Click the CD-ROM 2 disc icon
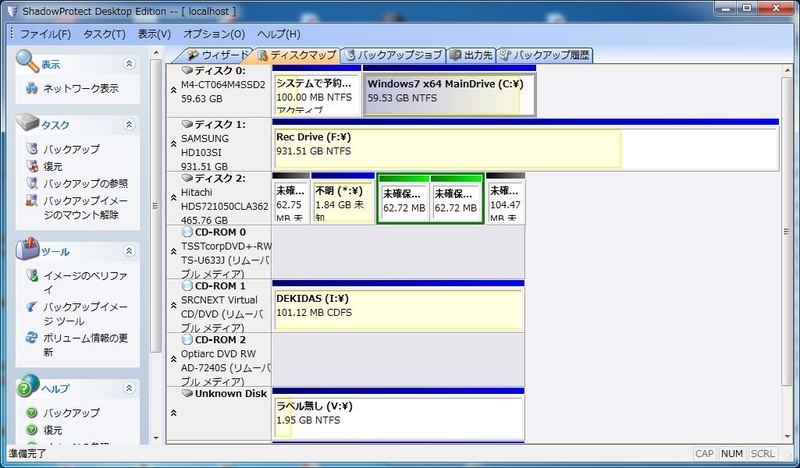This screenshot has height=468, width=800. coord(187,339)
